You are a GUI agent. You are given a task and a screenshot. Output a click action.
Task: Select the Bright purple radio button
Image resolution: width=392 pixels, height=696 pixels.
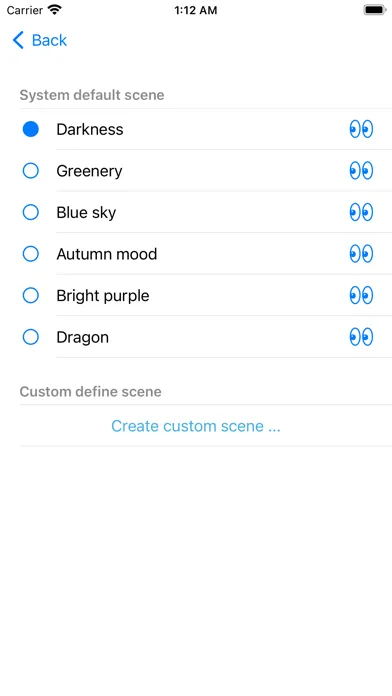click(x=31, y=296)
